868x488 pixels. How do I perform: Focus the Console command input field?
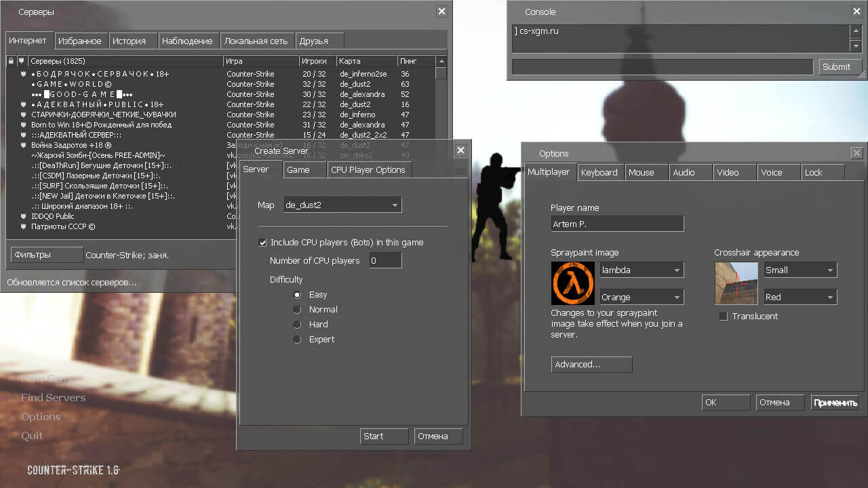[663, 66]
